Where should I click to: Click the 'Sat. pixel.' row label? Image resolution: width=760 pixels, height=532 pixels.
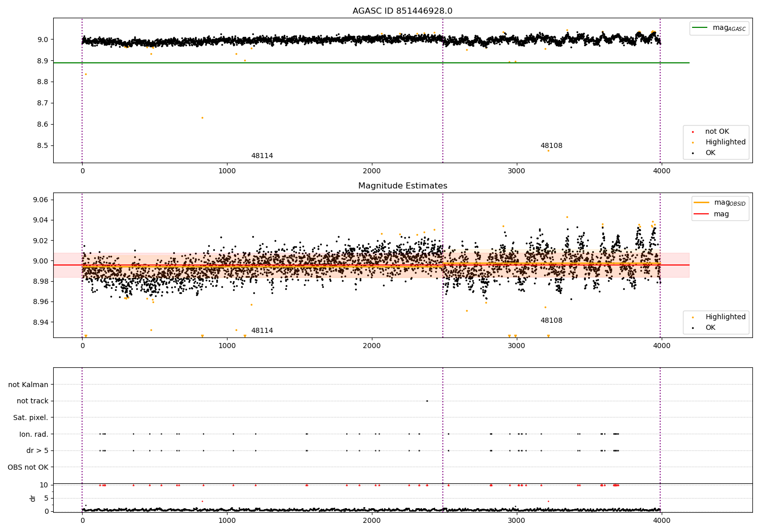point(31,418)
